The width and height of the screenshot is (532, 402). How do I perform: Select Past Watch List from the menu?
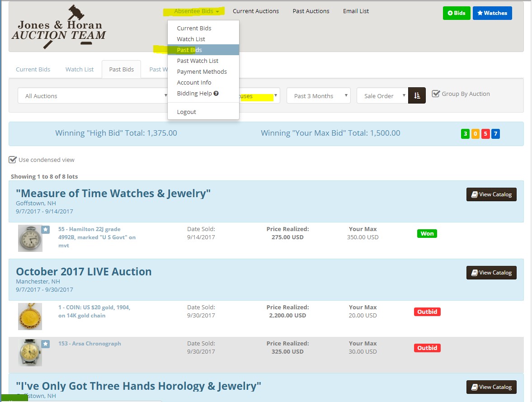pos(198,61)
